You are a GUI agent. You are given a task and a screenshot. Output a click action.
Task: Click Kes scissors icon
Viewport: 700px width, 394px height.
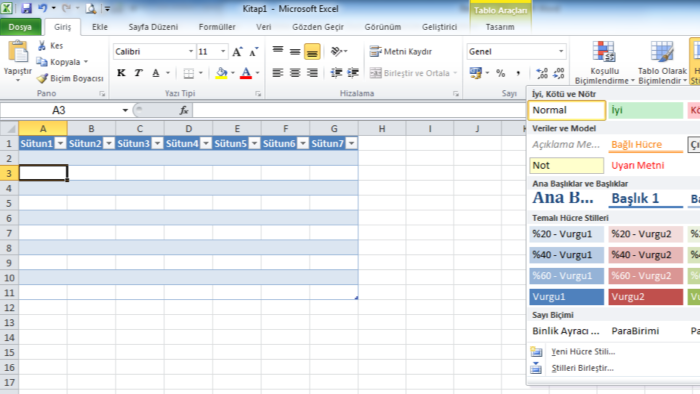42,46
